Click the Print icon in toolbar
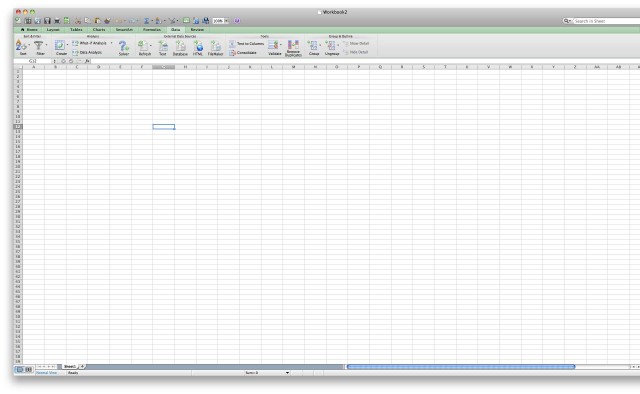 [x=57, y=21]
